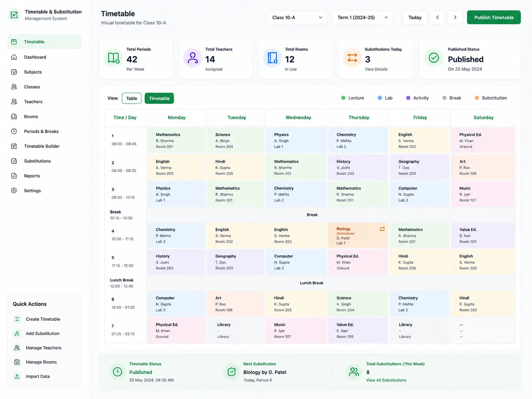Click the green Lecture legend dot

point(343,98)
